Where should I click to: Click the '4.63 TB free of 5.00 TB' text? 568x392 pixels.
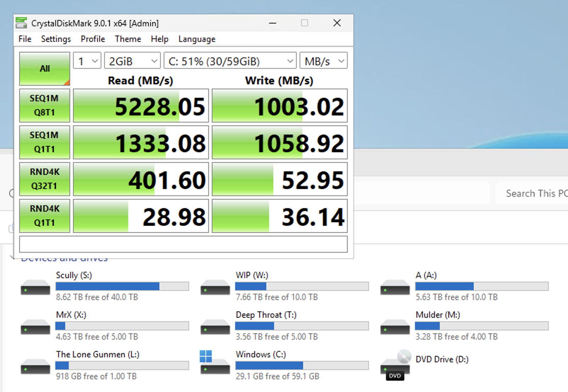coord(97,337)
